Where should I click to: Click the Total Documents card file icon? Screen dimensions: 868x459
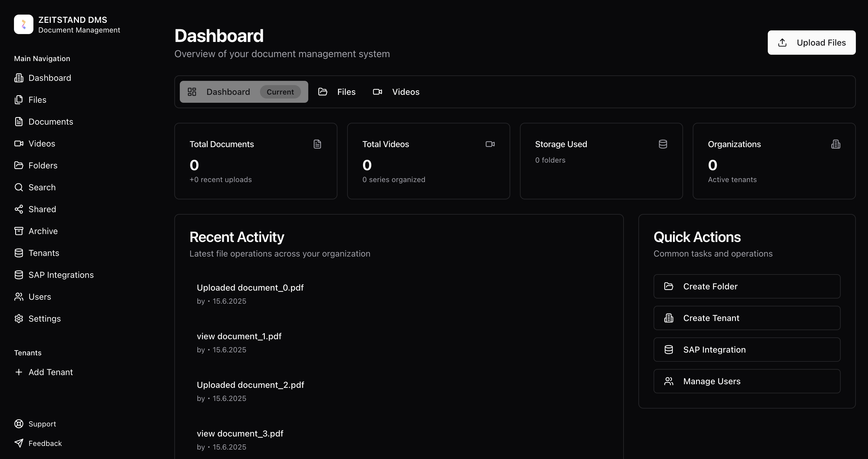[x=317, y=144]
